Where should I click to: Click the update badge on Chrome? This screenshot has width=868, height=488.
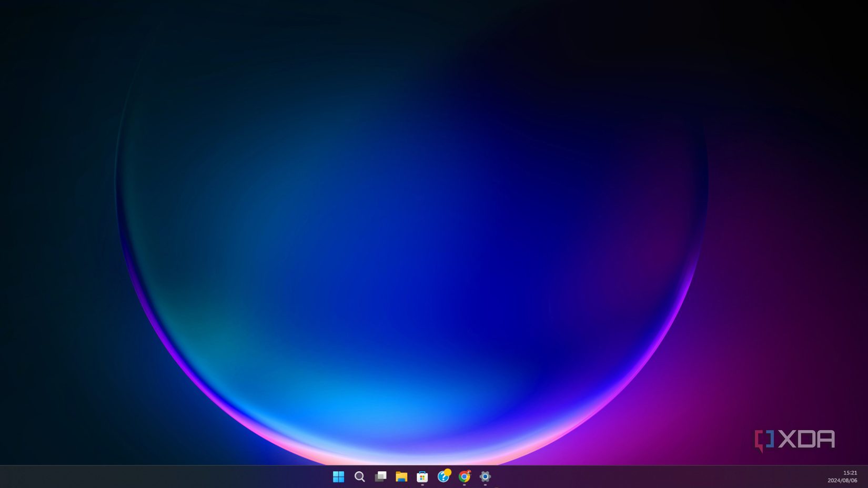click(x=469, y=472)
